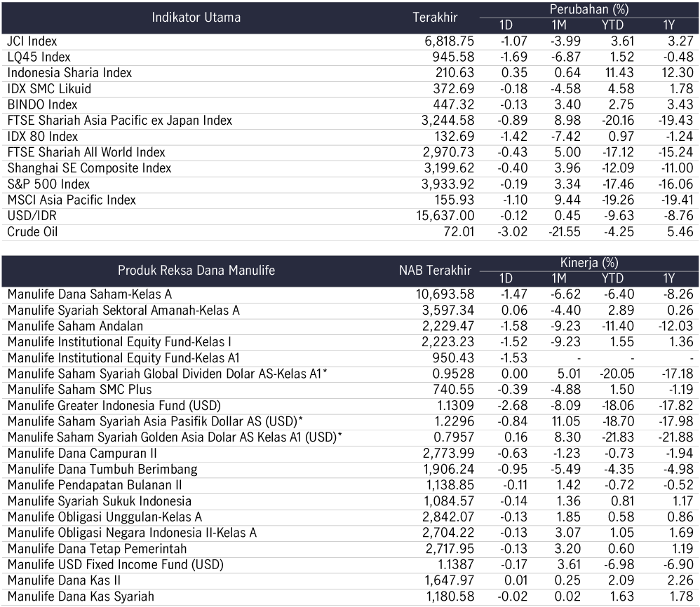Click JCI Index value 6,818.75
Viewport: 700px width, 607px height.
[x=449, y=41]
